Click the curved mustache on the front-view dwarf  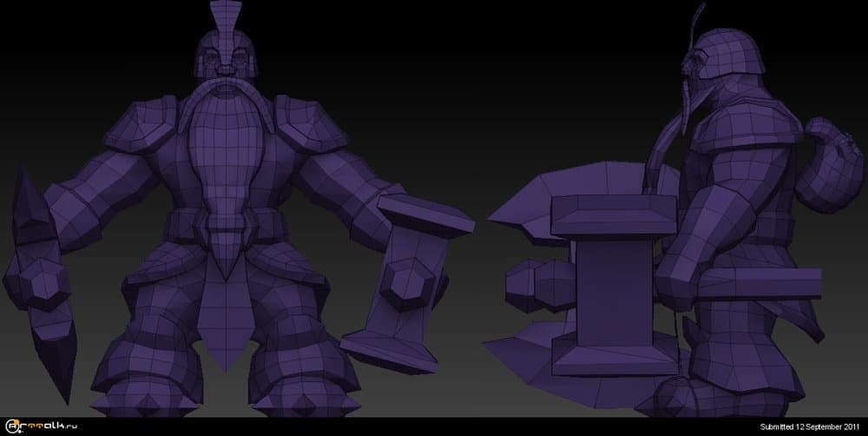click(x=223, y=87)
